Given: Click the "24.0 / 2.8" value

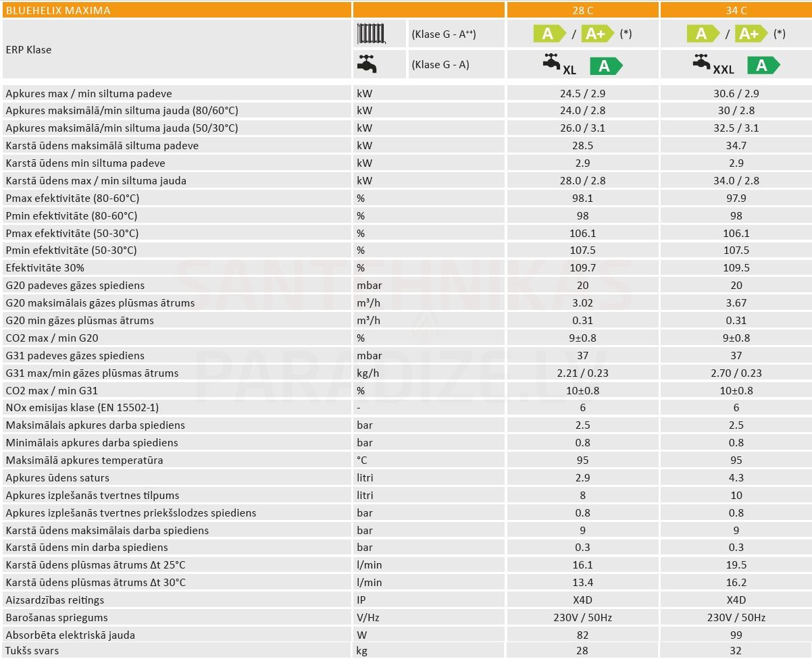Looking at the screenshot, I should pos(582,111).
